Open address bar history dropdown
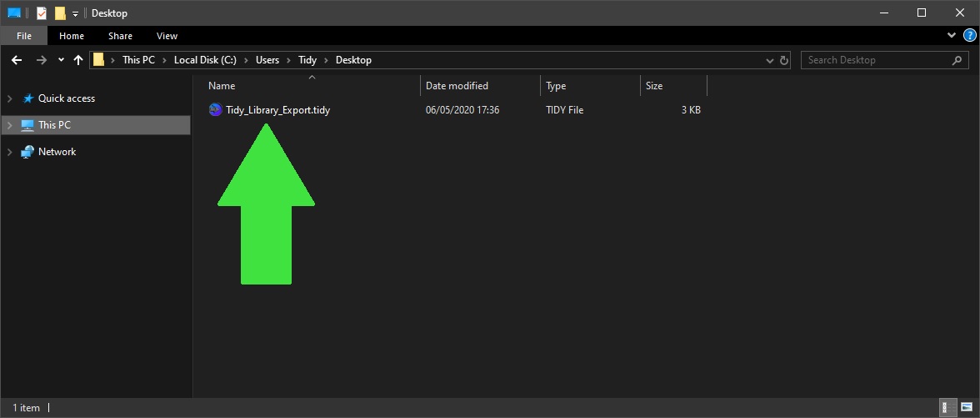980x418 pixels. click(x=770, y=61)
